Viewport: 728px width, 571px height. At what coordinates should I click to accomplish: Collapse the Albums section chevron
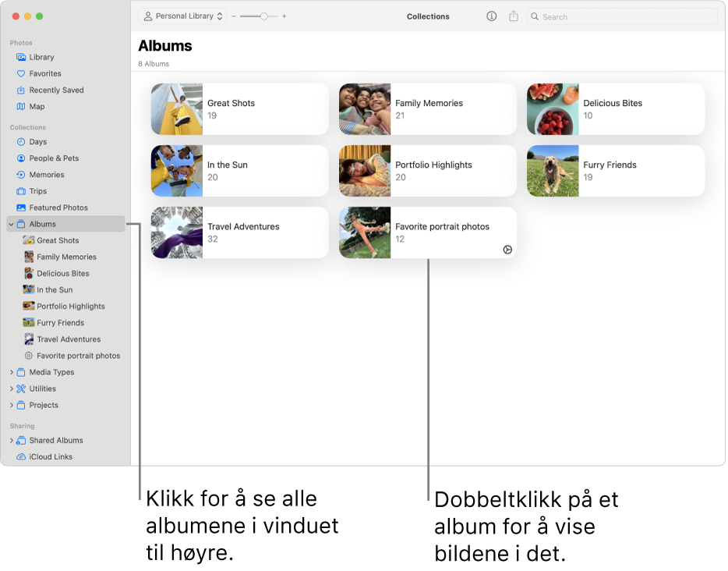click(11, 224)
